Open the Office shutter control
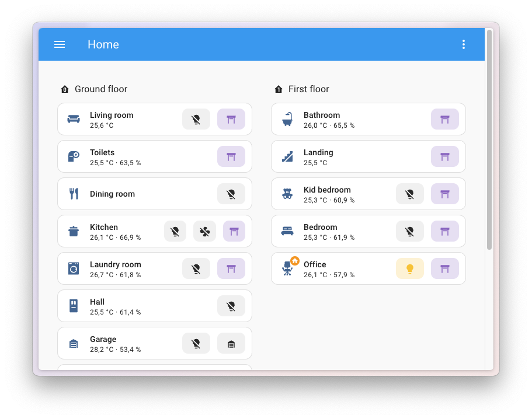The image size is (532, 419). pyautogui.click(x=445, y=268)
